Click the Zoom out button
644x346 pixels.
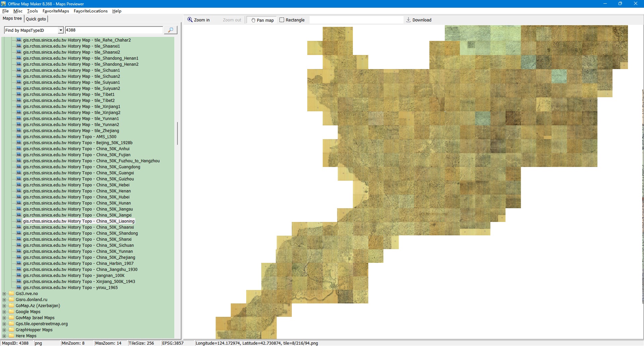[x=232, y=20]
